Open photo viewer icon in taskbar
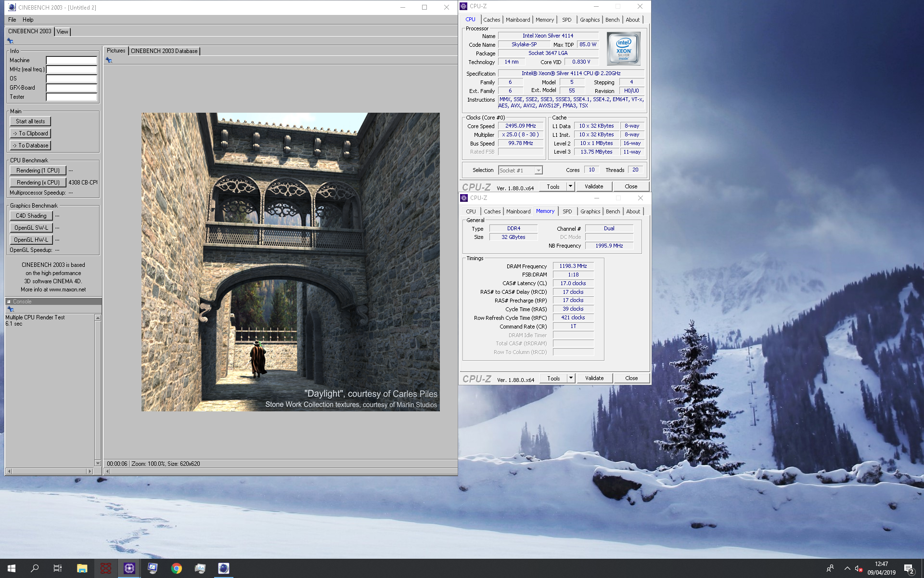Viewport: 924px width, 578px height. [200, 568]
